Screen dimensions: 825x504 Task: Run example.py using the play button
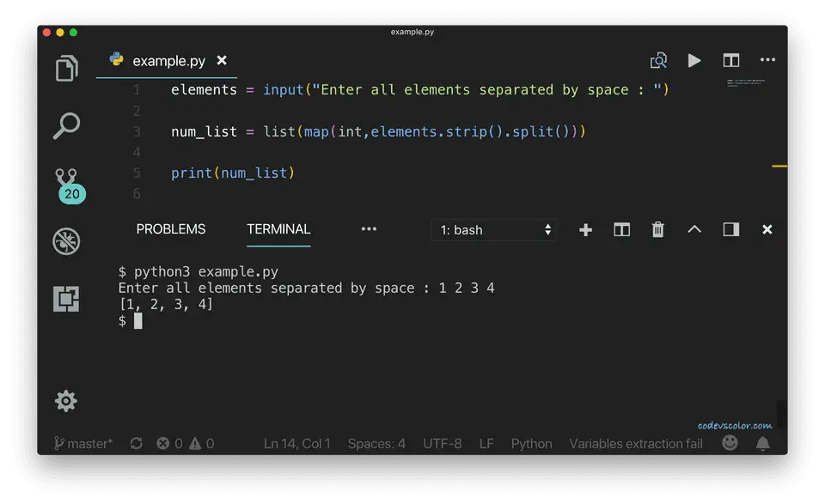(x=694, y=60)
